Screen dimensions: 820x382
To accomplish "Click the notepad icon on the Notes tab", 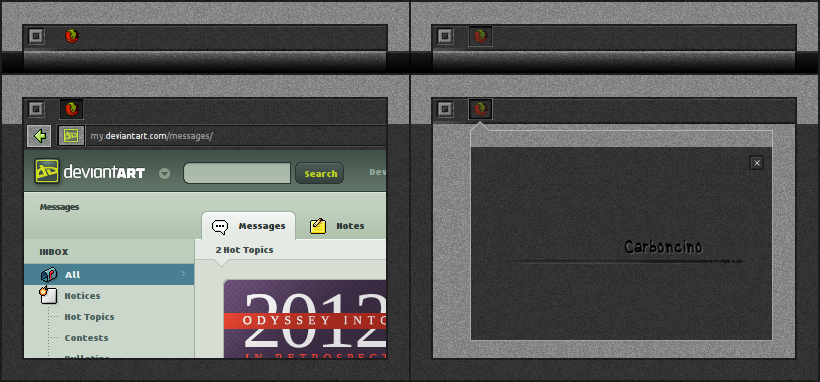I will tap(318, 226).
